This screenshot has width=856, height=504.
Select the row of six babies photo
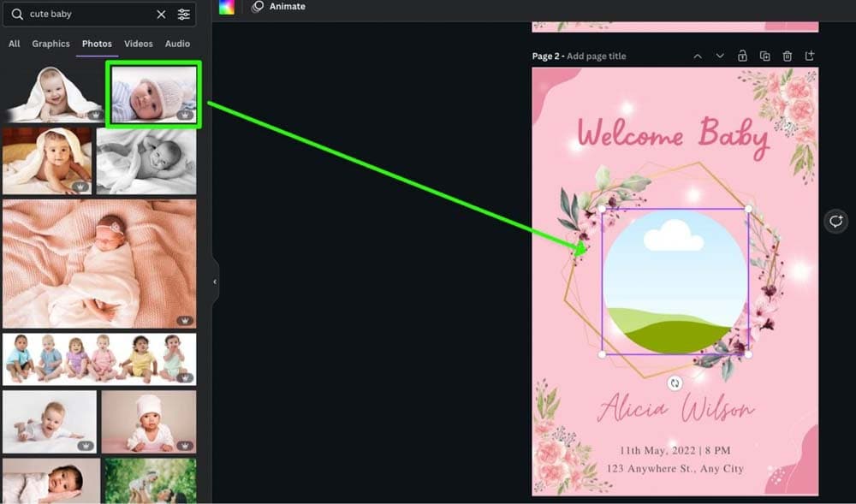[99, 359]
